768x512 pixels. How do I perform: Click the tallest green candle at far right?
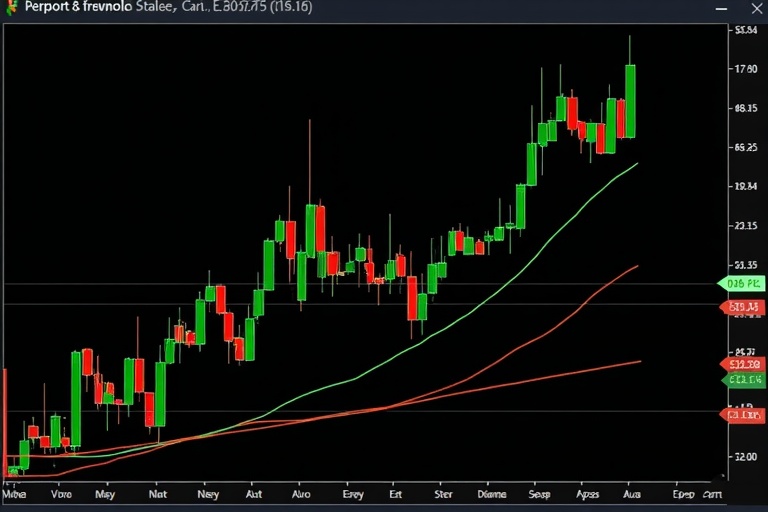point(630,101)
